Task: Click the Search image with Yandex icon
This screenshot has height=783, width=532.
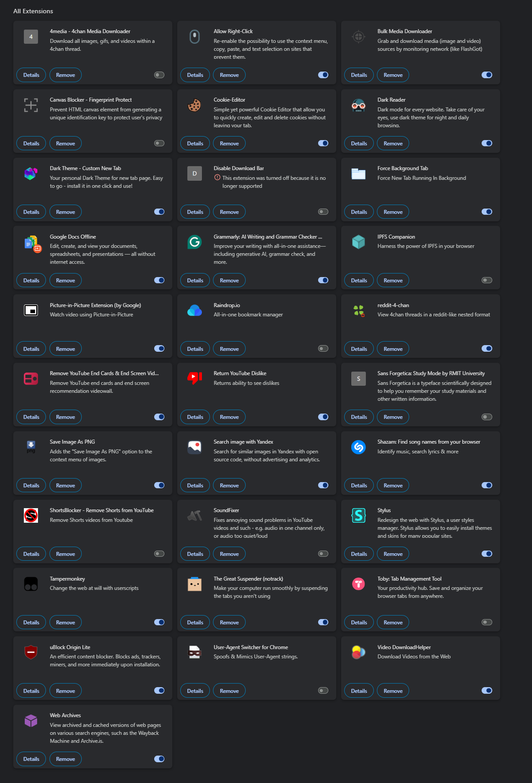Action: 194,447
